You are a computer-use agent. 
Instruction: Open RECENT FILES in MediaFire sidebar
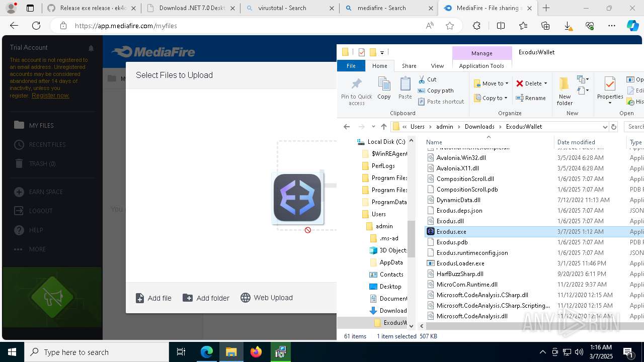click(47, 145)
